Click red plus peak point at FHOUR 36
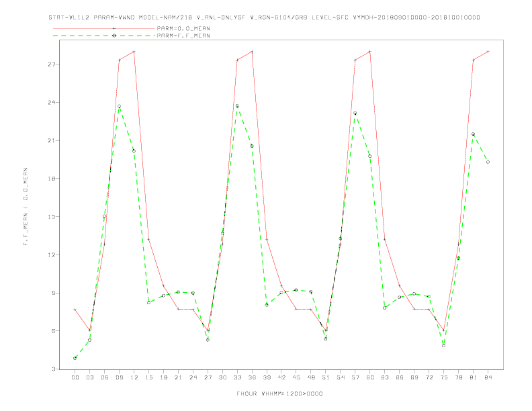 pyautogui.click(x=252, y=52)
